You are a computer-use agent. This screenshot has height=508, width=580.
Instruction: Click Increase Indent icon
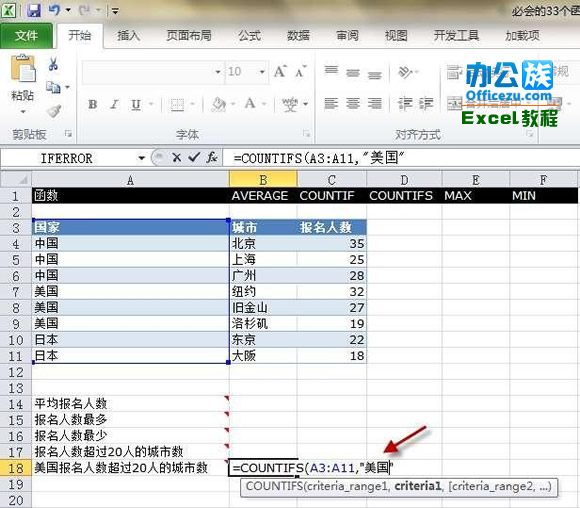pos(426,104)
